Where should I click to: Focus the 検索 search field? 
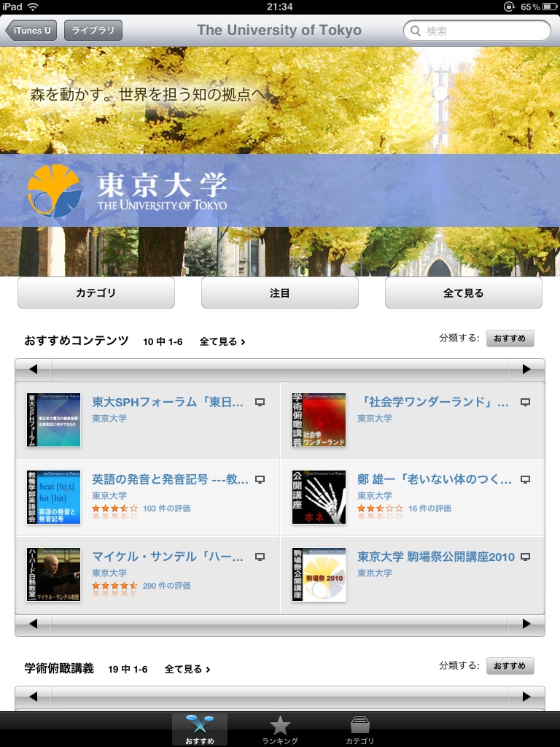point(477,31)
